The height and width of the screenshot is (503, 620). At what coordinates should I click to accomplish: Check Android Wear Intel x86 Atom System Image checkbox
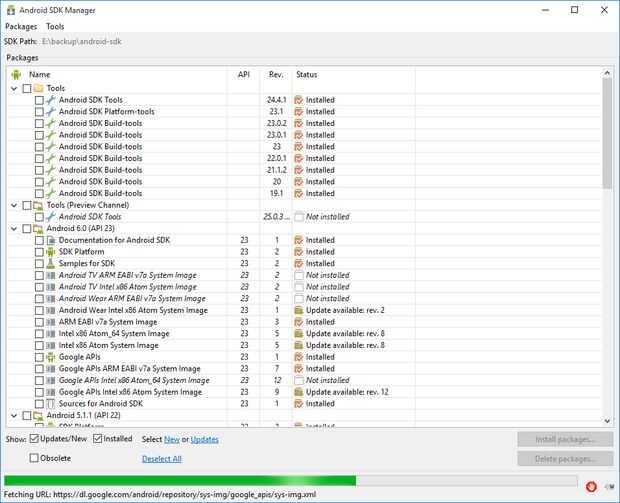(39, 310)
